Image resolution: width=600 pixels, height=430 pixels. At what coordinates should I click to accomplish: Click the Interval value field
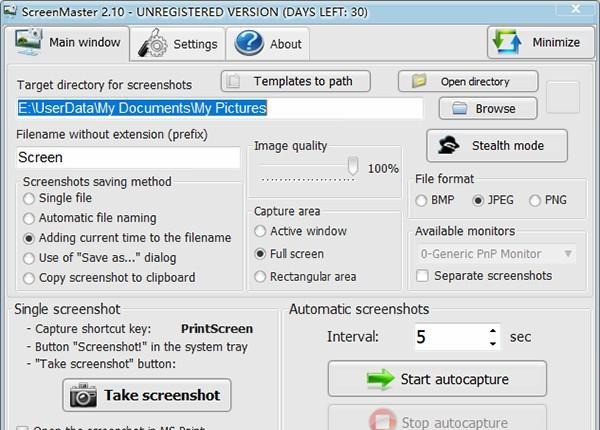click(451, 337)
